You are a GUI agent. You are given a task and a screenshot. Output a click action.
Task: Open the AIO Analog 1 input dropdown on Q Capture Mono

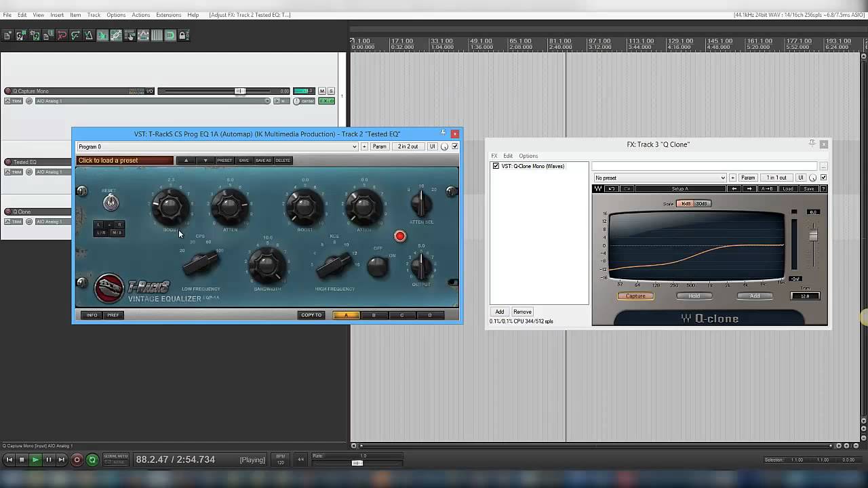click(153, 101)
